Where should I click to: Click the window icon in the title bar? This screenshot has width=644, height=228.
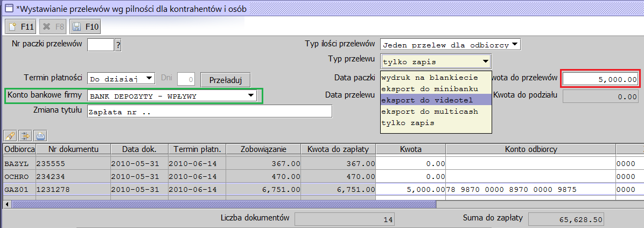point(8,8)
